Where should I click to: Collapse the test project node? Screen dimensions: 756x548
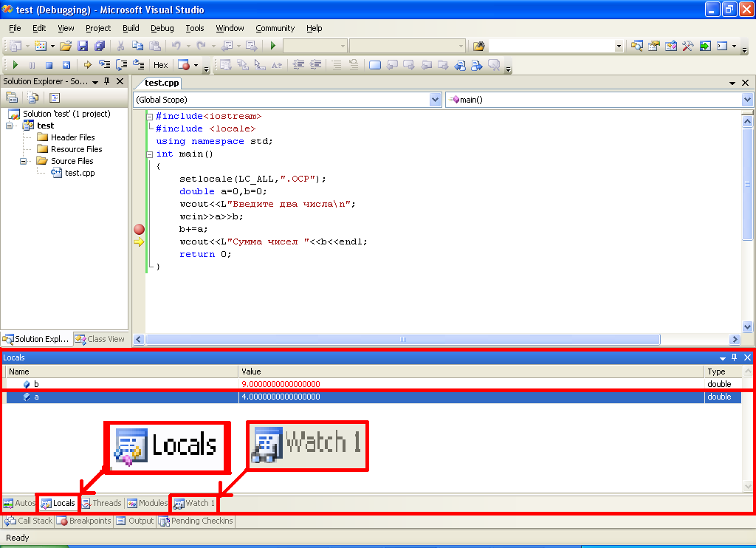click(x=9, y=126)
